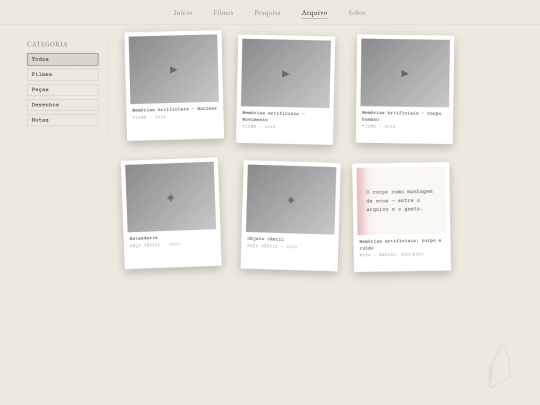Play the Memórias Artificiais — Corpo humano film
Screen dimensions: 540x405
(405, 73)
